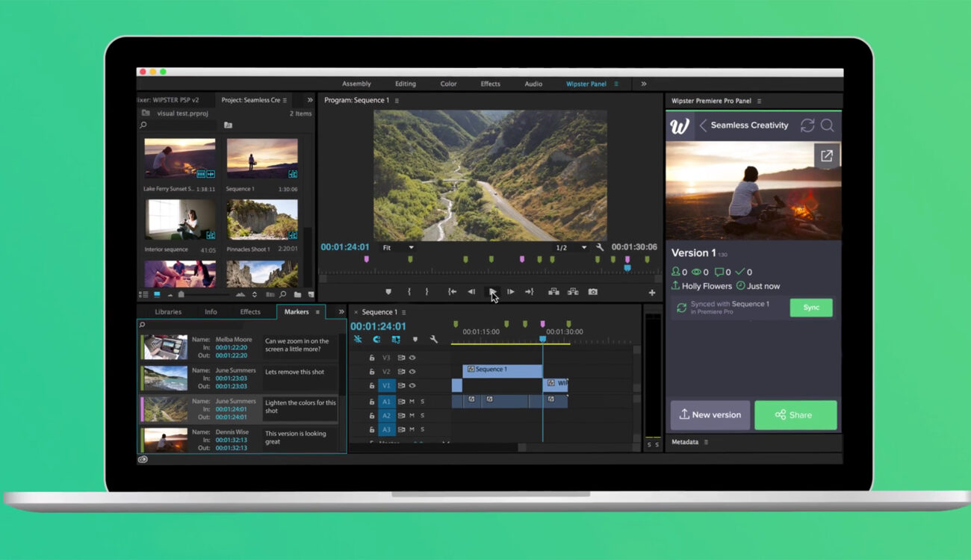Switch to the Assembly workspace

[x=356, y=84]
